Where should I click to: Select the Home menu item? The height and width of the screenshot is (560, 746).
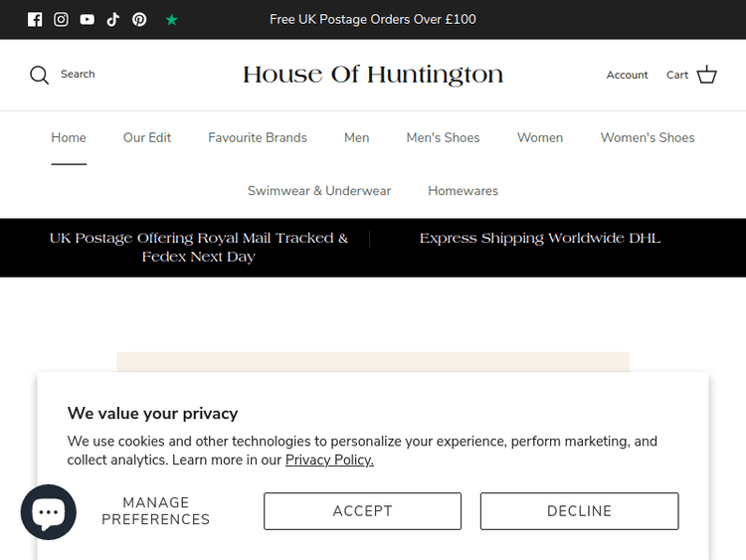(x=69, y=137)
